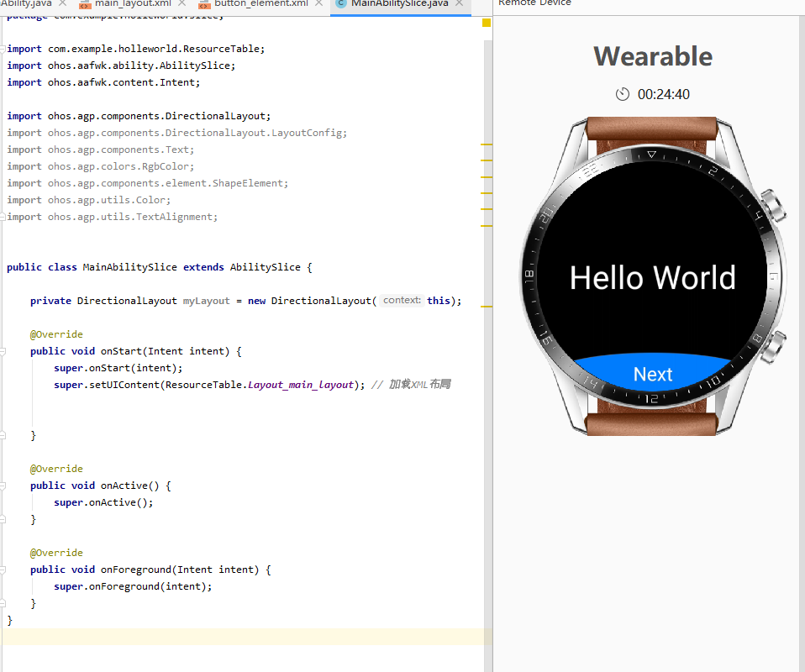The width and height of the screenshot is (805, 672).
Task: Collapse the import block fold marker
Action: (3, 49)
